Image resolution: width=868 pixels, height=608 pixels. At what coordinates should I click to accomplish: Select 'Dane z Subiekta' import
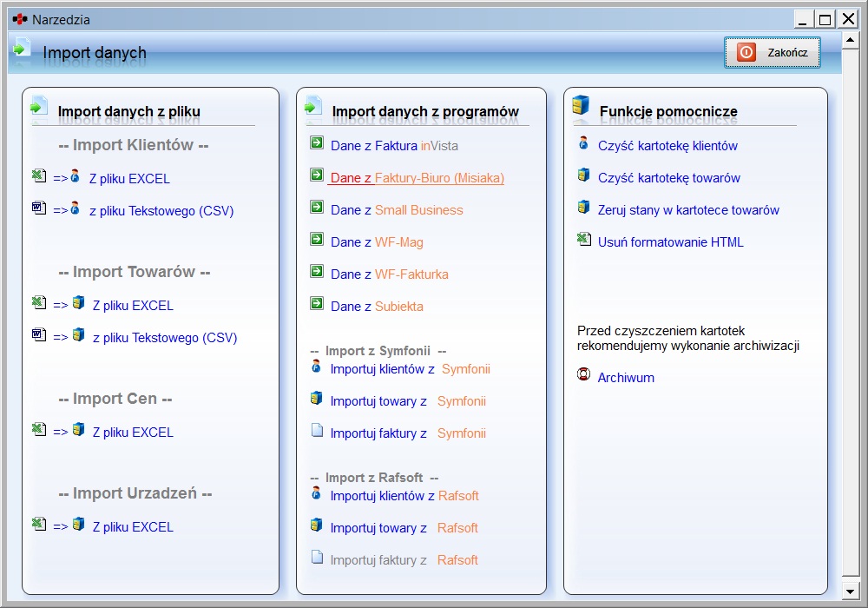pos(377,307)
